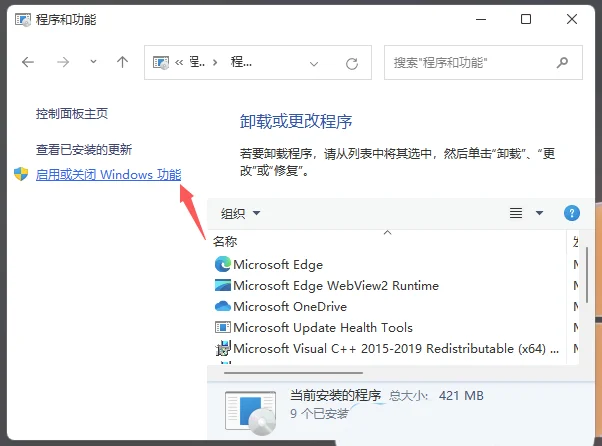602x446 pixels.
Task: Click the installed programs summary icon
Action: (250, 413)
